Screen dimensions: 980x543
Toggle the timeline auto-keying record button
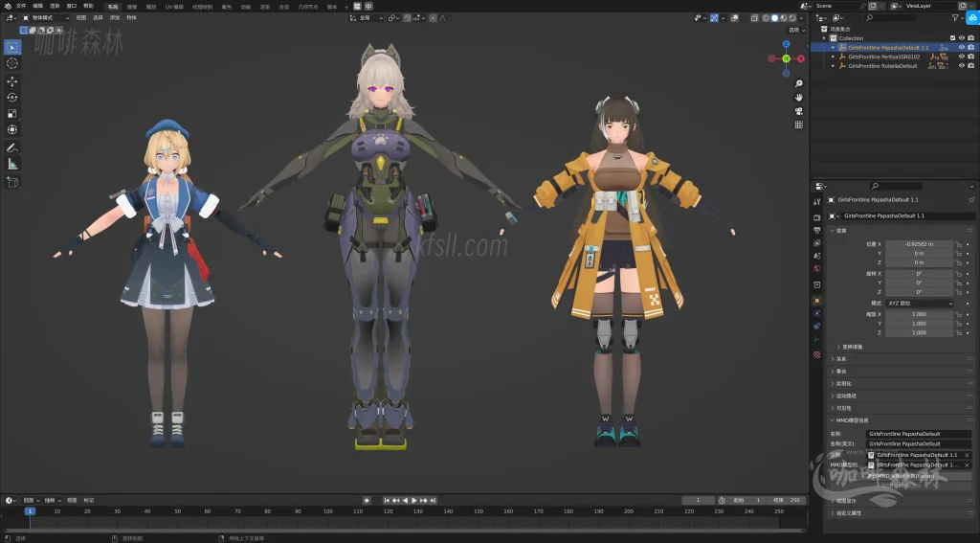point(367,501)
